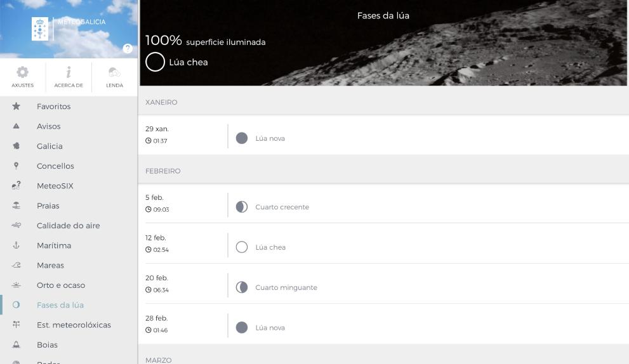The width and height of the screenshot is (629, 364).
Task: Open Galicia in the sidebar
Action: click(50, 146)
